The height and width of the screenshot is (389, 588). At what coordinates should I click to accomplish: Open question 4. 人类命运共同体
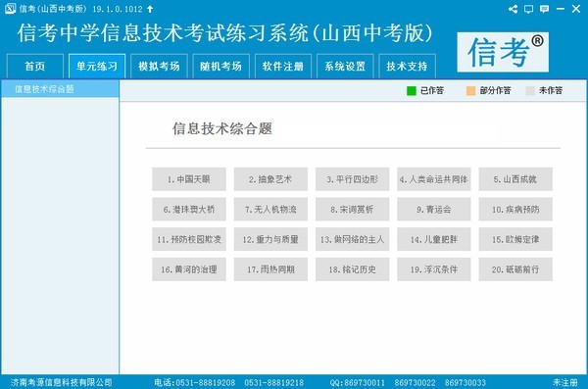pyautogui.click(x=434, y=179)
